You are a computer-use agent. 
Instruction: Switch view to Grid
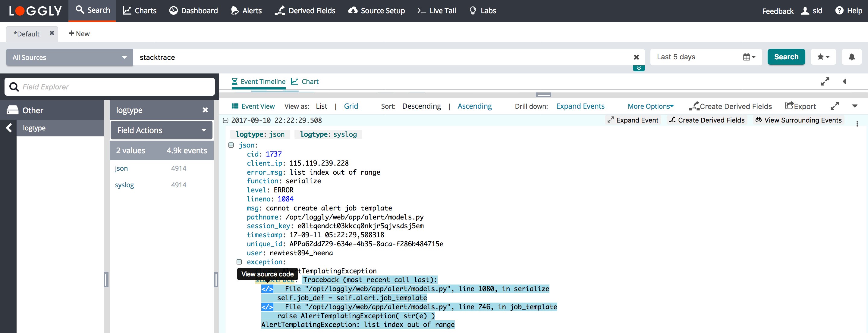[x=351, y=106]
